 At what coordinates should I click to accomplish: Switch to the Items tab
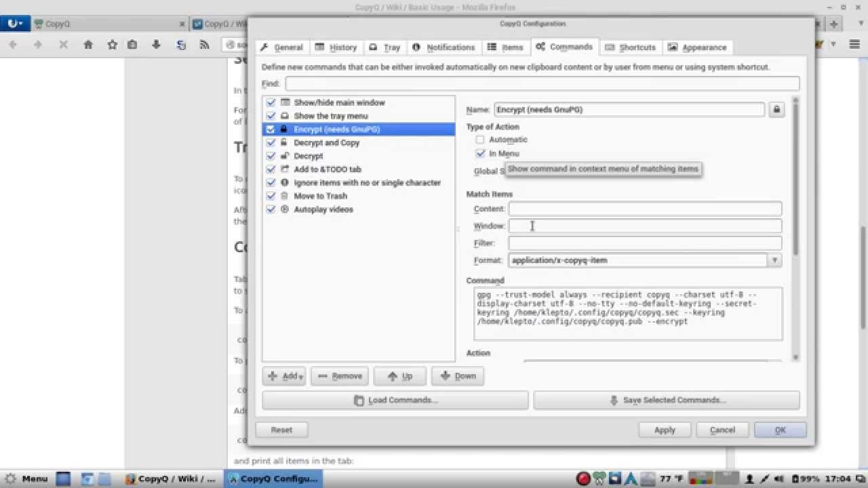pyautogui.click(x=505, y=47)
